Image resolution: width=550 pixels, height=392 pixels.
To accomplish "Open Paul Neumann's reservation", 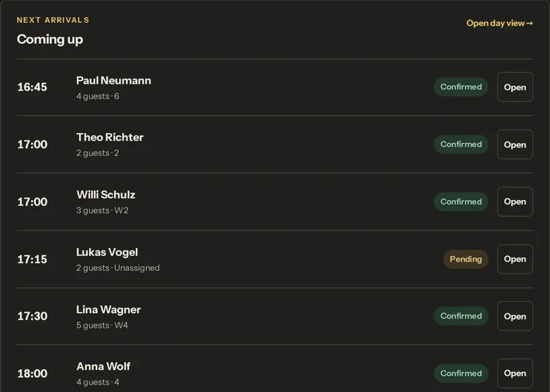I will pos(515,87).
